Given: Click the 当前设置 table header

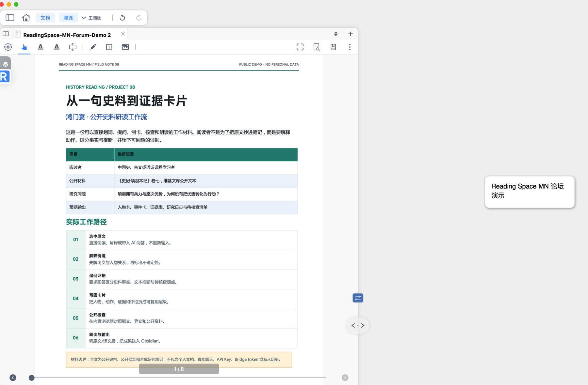Looking at the screenshot, I should 206,154.
